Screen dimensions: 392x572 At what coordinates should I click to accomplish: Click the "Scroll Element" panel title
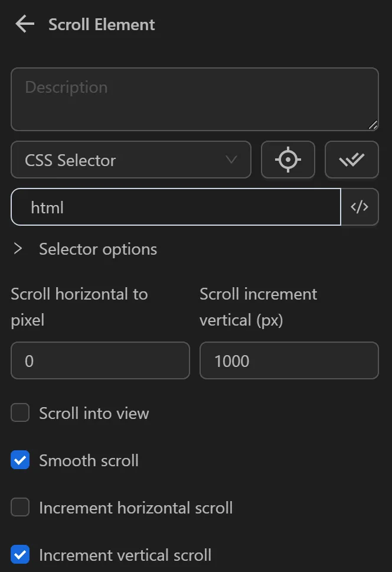(x=102, y=25)
